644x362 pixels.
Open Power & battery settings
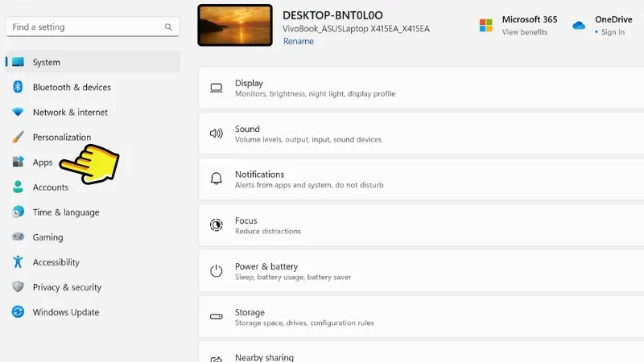click(419, 271)
